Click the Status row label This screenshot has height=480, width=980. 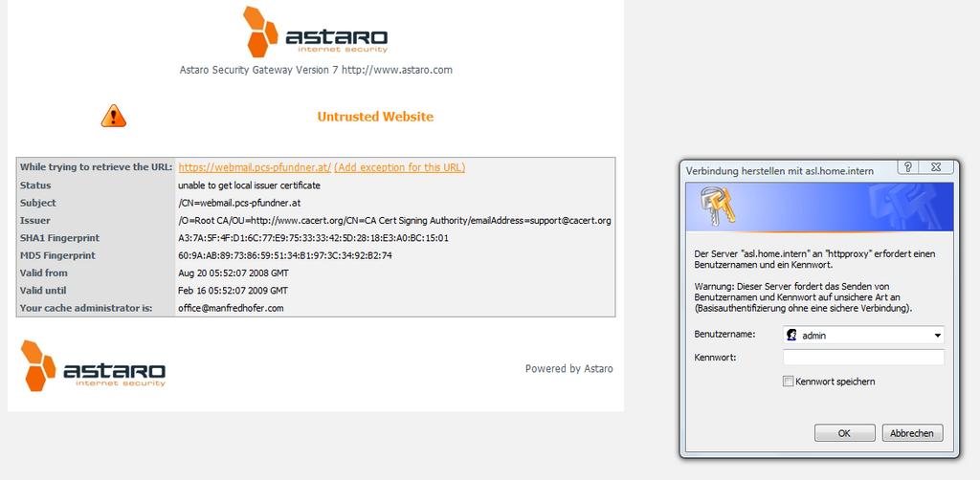tap(35, 185)
